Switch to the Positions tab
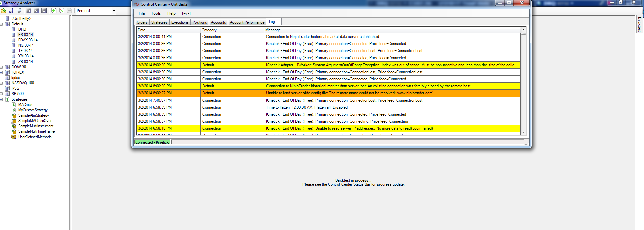The image size is (644, 230). click(200, 22)
